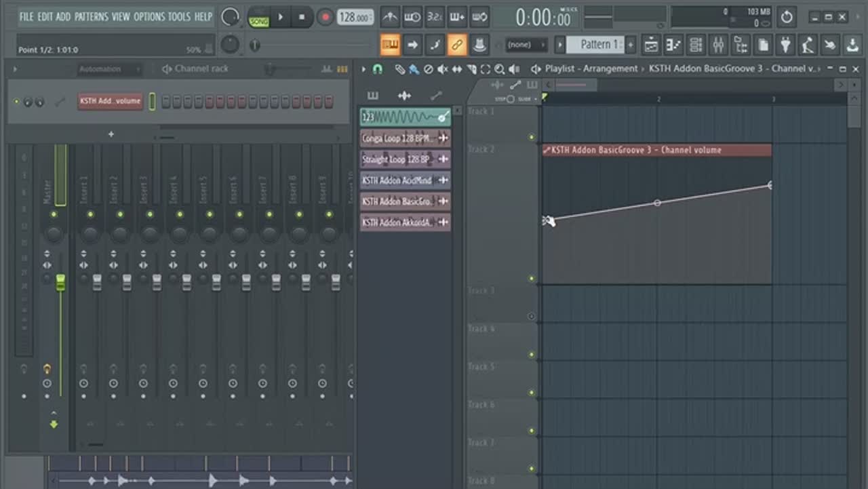Select the playlist zoom tool

499,69
